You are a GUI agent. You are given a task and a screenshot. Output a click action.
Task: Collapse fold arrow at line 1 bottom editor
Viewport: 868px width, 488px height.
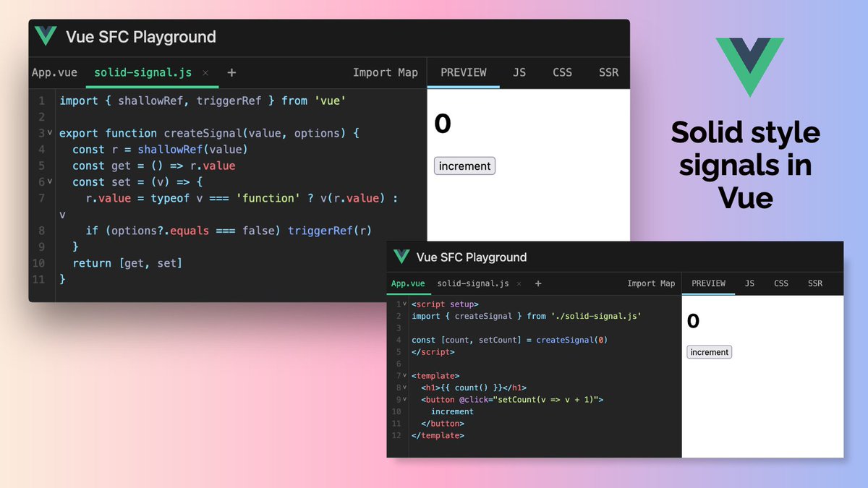tap(405, 304)
